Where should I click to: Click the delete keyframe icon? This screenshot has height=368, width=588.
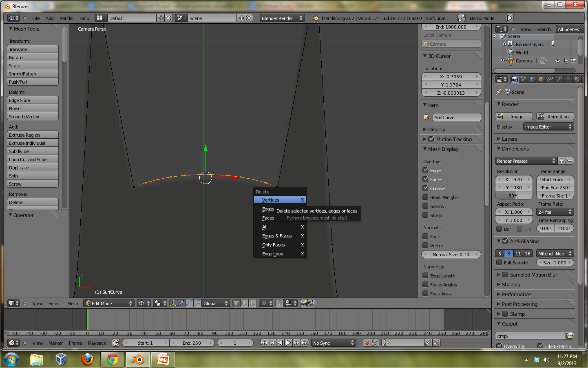(x=436, y=343)
